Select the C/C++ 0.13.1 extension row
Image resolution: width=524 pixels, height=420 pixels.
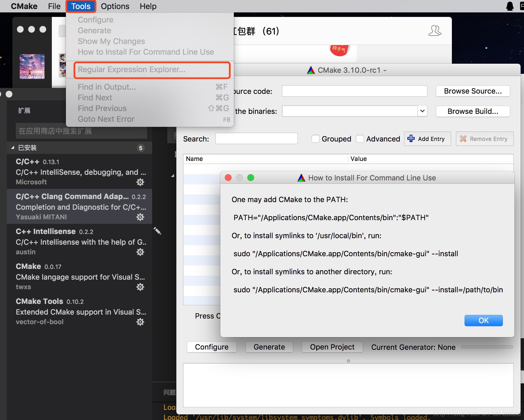point(79,171)
